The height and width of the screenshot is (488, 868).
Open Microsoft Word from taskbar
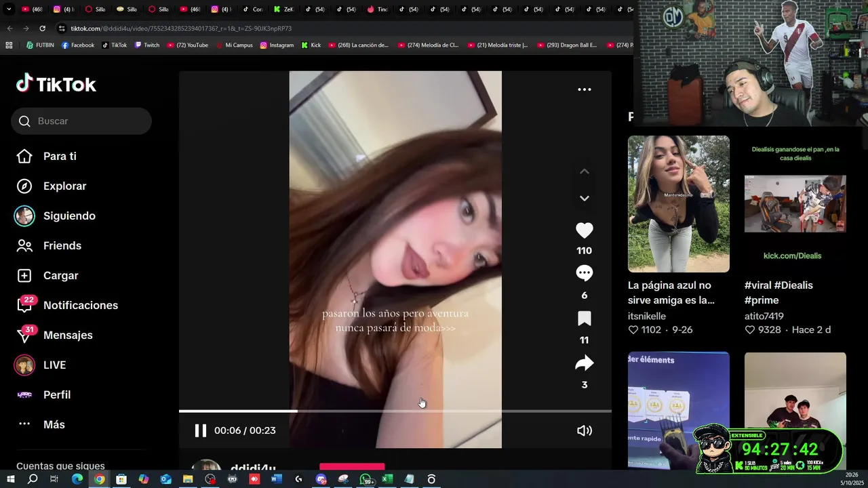[276, 479]
